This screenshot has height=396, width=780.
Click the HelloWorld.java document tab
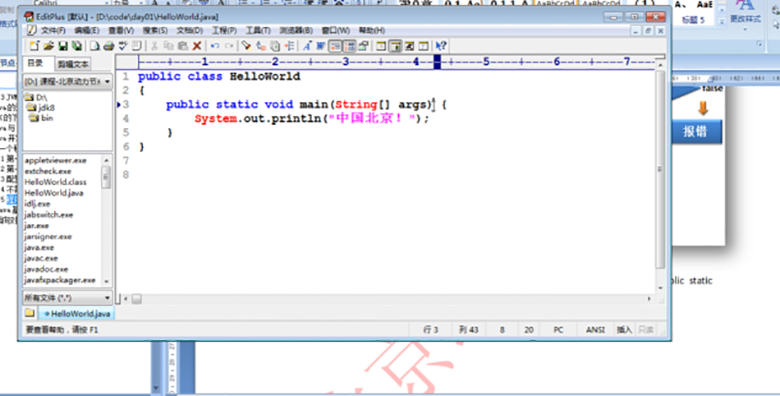(77, 313)
